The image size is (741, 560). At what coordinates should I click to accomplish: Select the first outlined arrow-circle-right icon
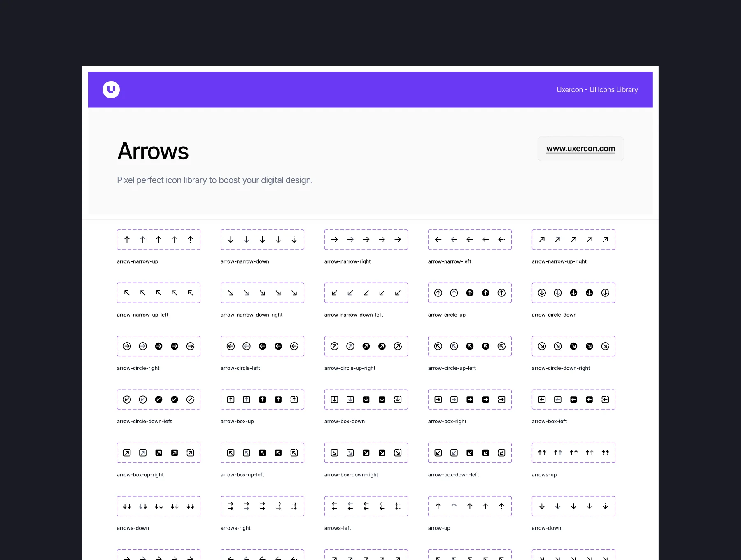click(x=127, y=346)
